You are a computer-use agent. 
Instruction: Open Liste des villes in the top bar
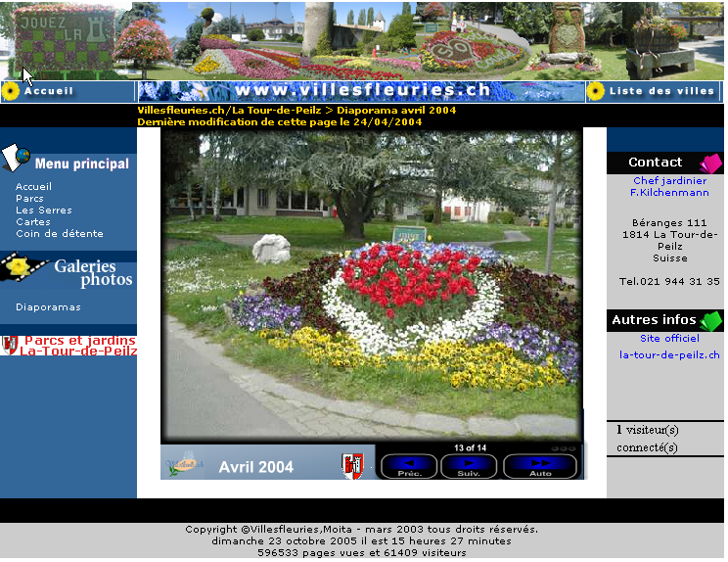(661, 91)
